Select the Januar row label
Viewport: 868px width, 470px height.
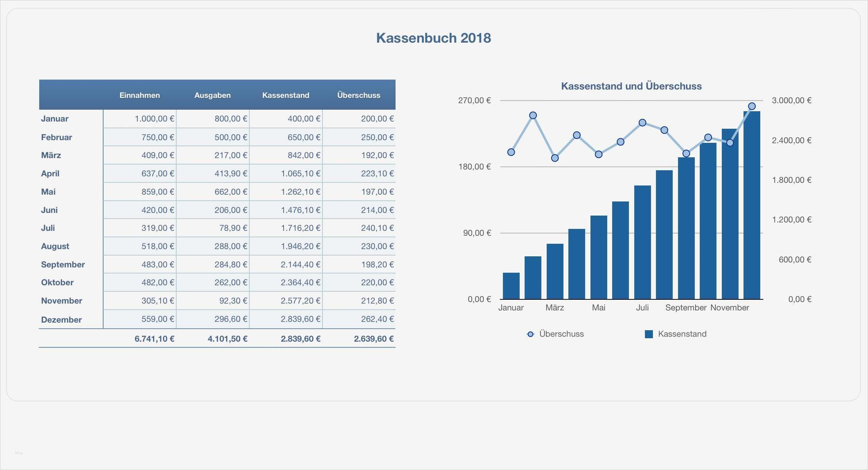[x=55, y=118]
